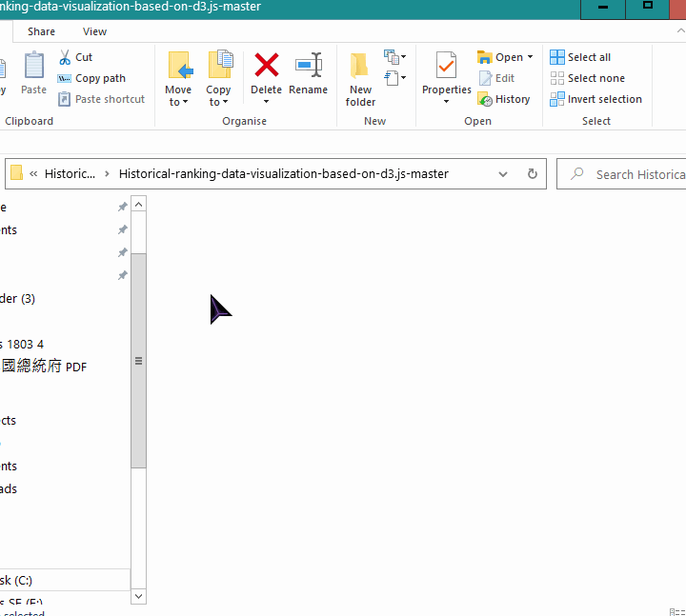The width and height of the screenshot is (686, 616).
Task: Collapse the ribbon with the chevron
Action: point(680,31)
